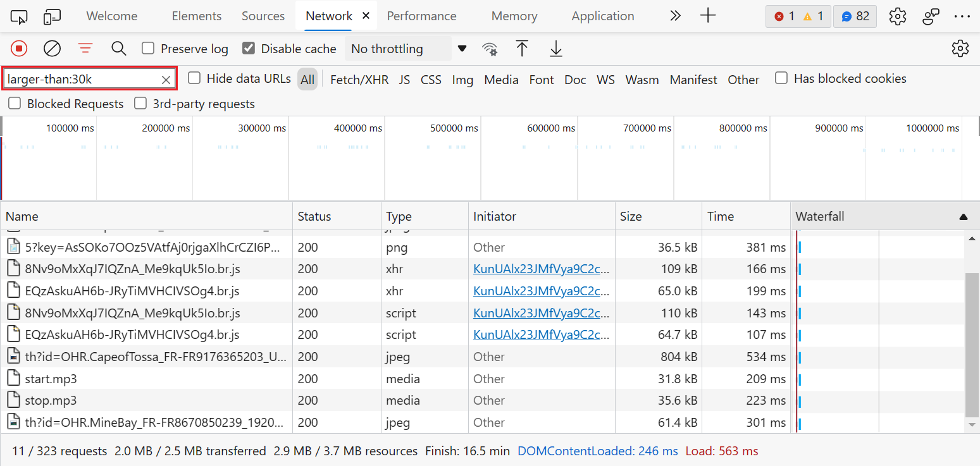The height and width of the screenshot is (466, 980).
Task: Toggle the filter bar icon
Action: point(85,48)
